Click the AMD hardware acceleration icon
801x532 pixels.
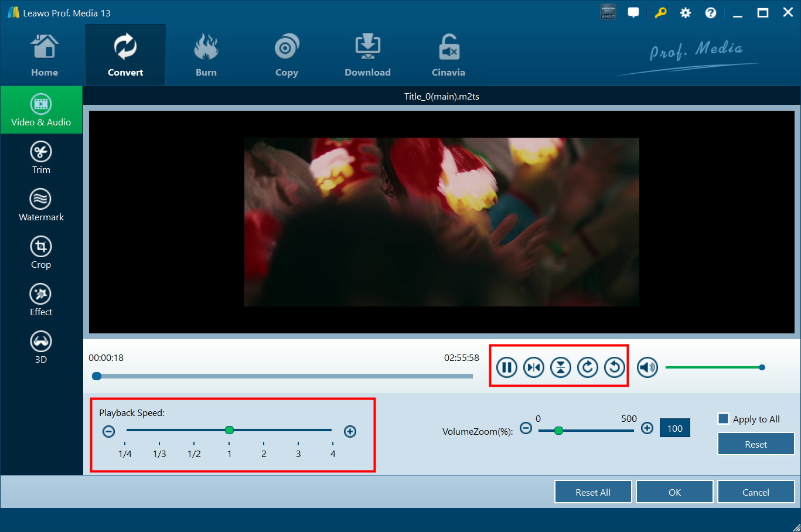tap(608, 12)
